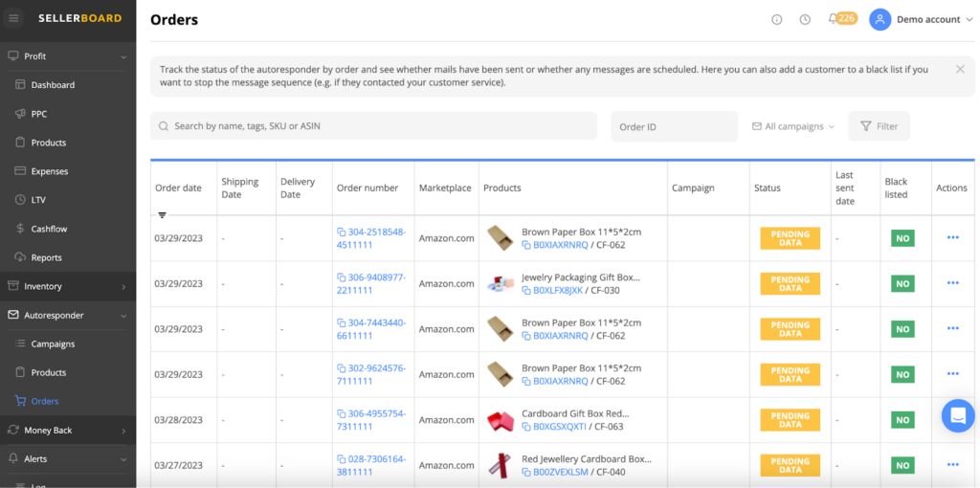
Task: Click the Order ID input field
Action: (x=674, y=126)
